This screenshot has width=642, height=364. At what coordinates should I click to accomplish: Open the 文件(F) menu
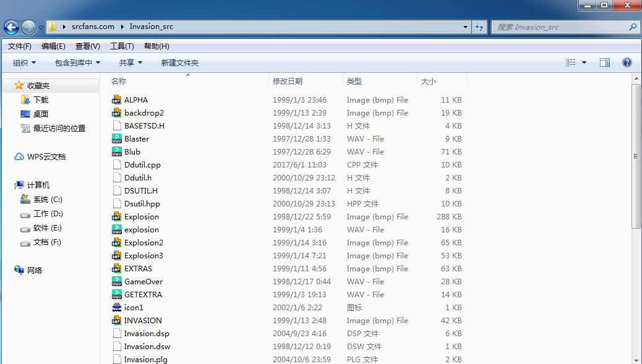20,46
